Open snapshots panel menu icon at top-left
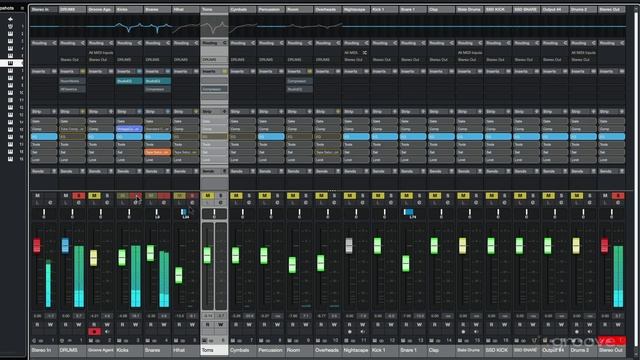The image size is (640, 360). coord(22,8)
